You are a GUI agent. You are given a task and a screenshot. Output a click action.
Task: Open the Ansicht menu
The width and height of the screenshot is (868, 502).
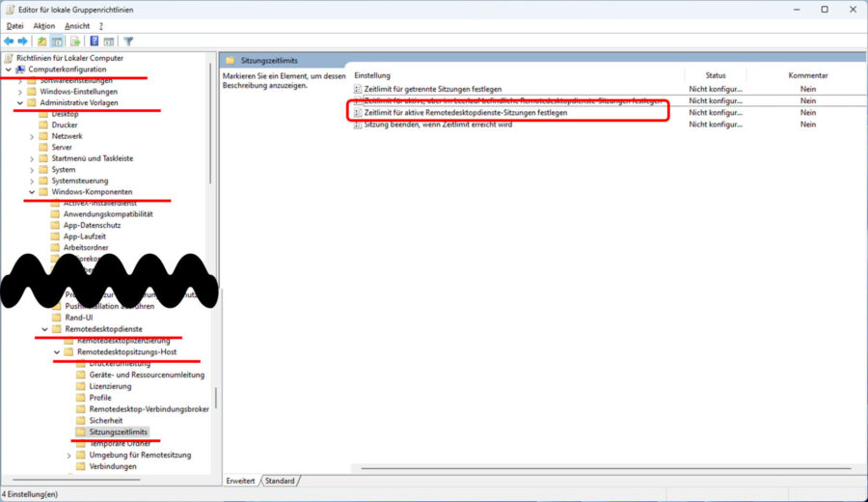[x=77, y=26]
